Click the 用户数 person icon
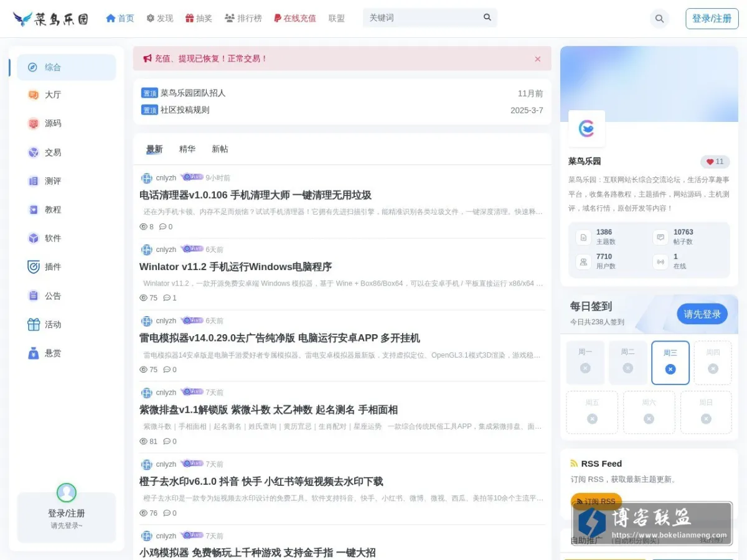The width and height of the screenshot is (747, 560). [583, 262]
